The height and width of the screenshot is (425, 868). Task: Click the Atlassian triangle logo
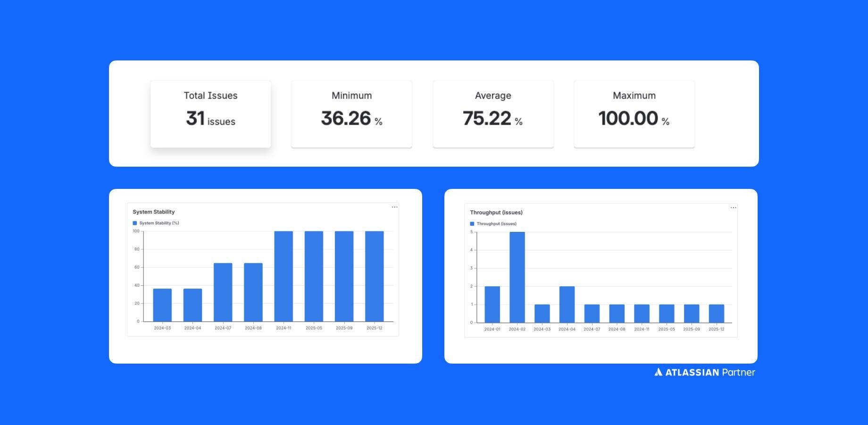659,372
